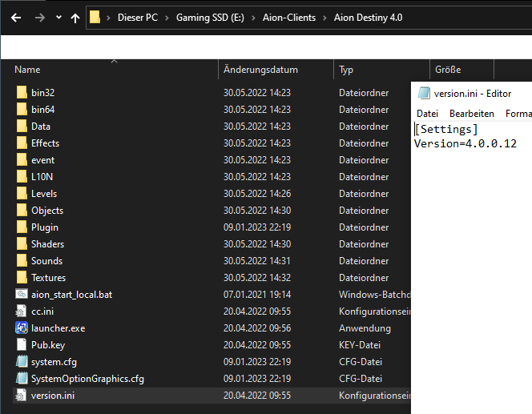Navigate to Dieser PC breadcrumb

tap(138, 18)
